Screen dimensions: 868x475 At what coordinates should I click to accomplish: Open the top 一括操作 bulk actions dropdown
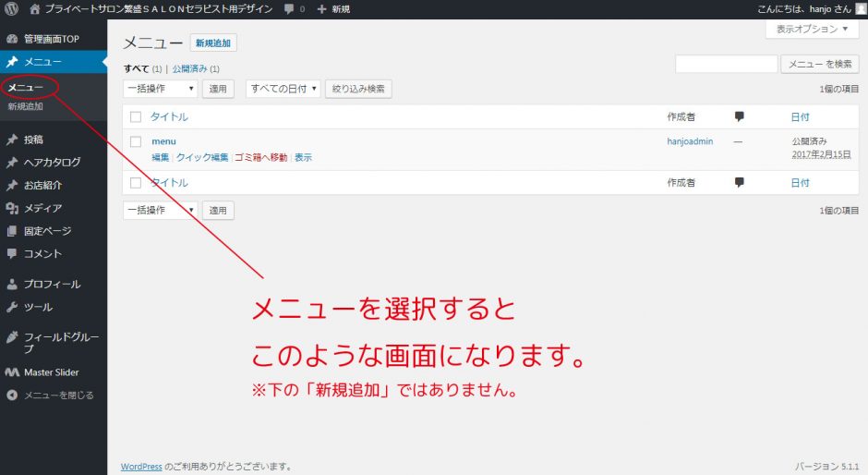point(160,89)
